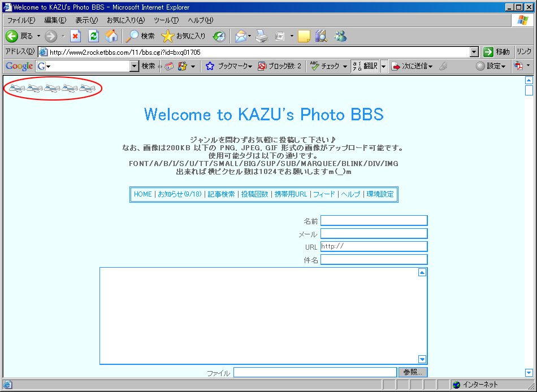Click the 参照... browse button

click(413, 372)
